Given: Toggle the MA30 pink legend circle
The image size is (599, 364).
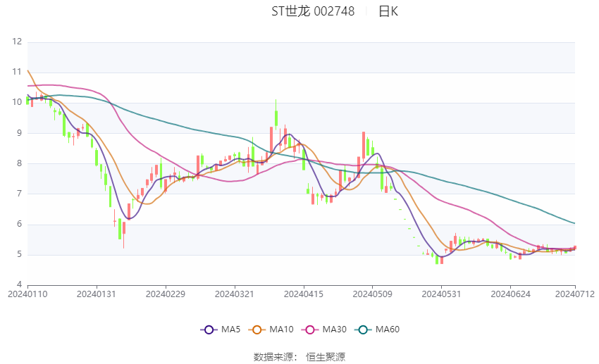Looking at the screenshot, I should pos(310,330).
